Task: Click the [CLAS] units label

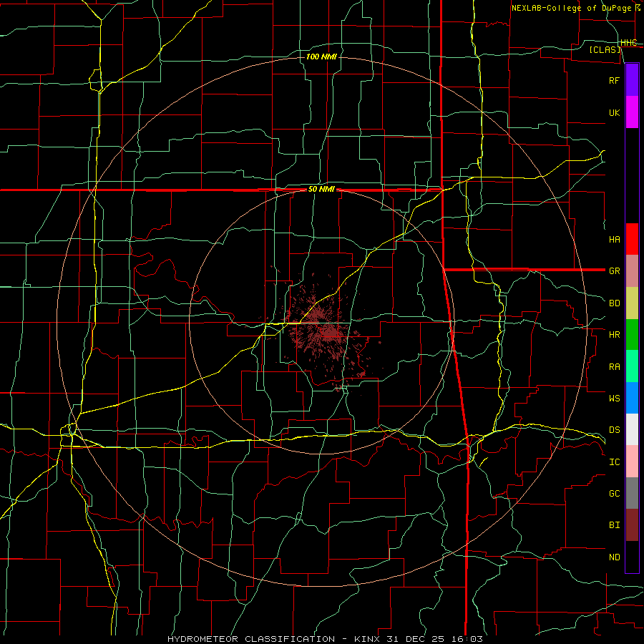Action: 605,50
